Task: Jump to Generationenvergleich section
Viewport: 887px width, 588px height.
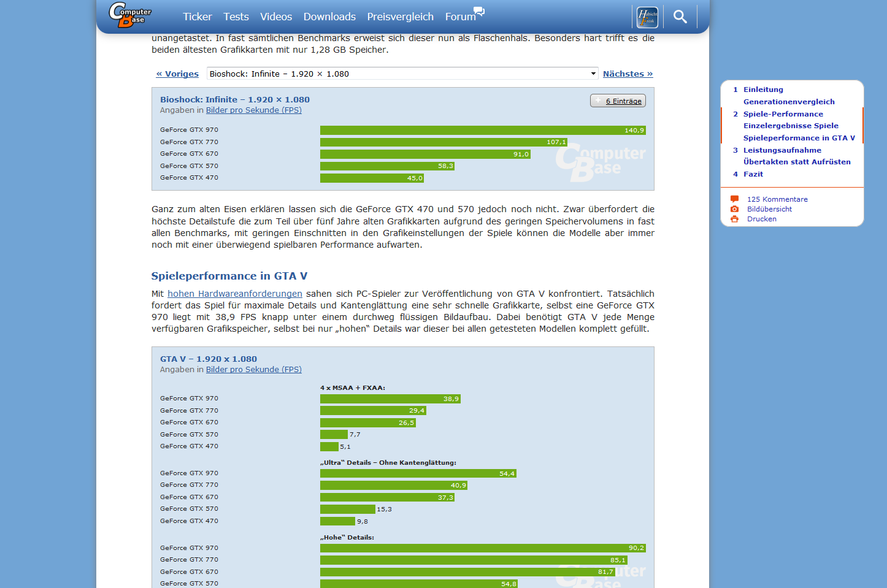Action: point(789,102)
